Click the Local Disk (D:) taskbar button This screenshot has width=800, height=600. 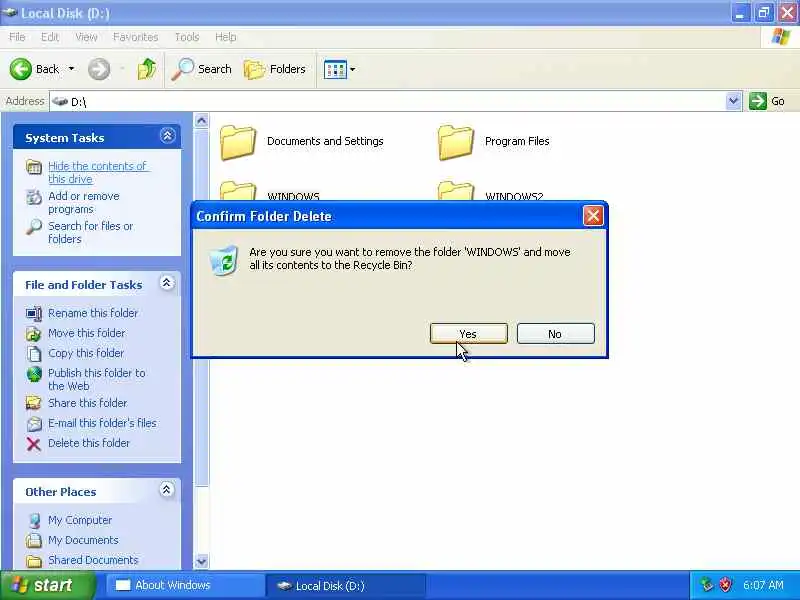click(346, 585)
